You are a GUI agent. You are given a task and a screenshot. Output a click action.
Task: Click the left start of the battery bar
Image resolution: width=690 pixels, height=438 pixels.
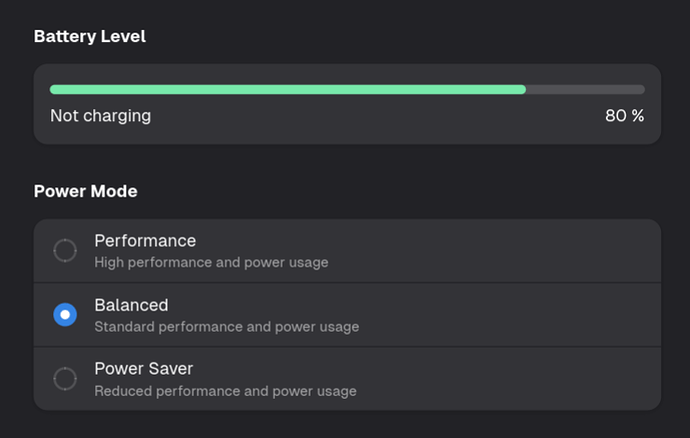[56, 90]
